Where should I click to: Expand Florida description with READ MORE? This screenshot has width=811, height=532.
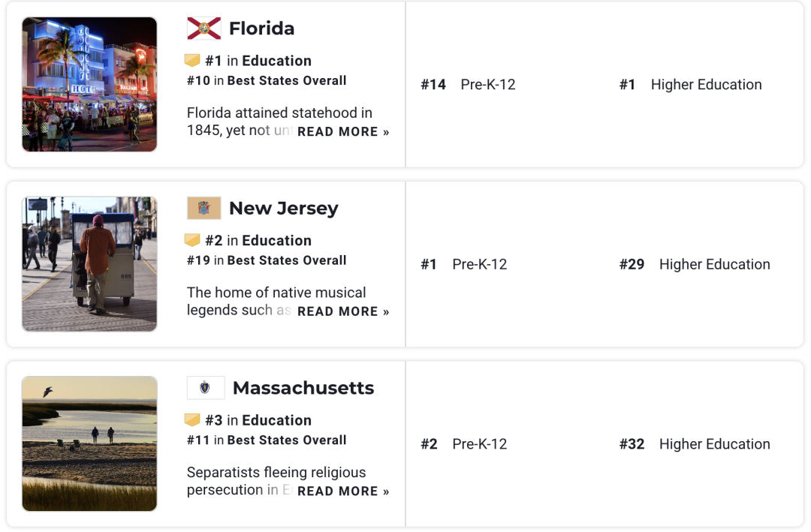(343, 132)
